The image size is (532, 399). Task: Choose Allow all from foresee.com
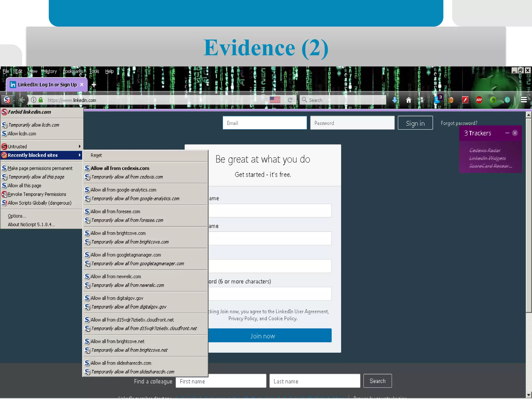145,211
